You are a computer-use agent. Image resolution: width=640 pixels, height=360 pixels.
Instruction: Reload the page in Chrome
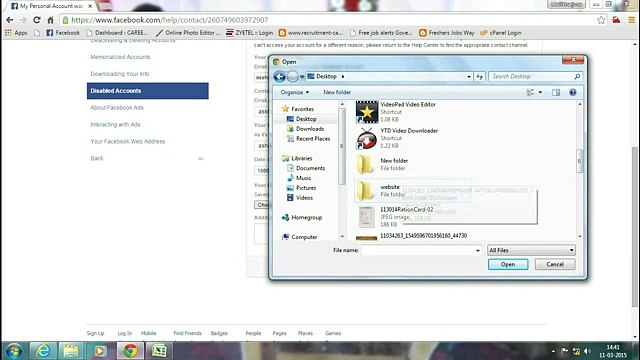coord(37,20)
